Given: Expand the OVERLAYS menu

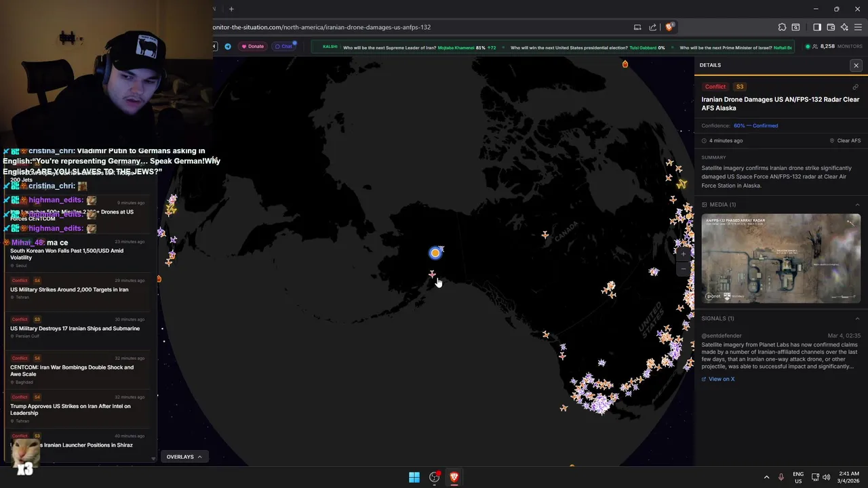Looking at the screenshot, I should (184, 457).
